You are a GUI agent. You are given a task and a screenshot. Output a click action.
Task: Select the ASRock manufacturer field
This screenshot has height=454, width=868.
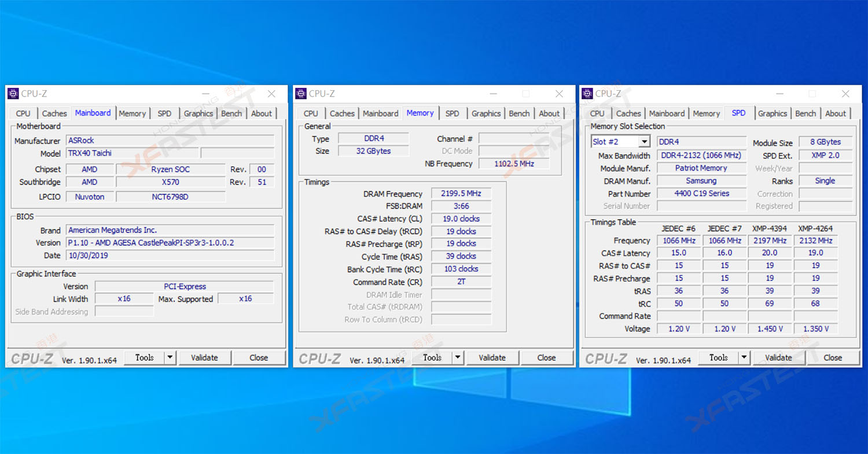(x=170, y=141)
